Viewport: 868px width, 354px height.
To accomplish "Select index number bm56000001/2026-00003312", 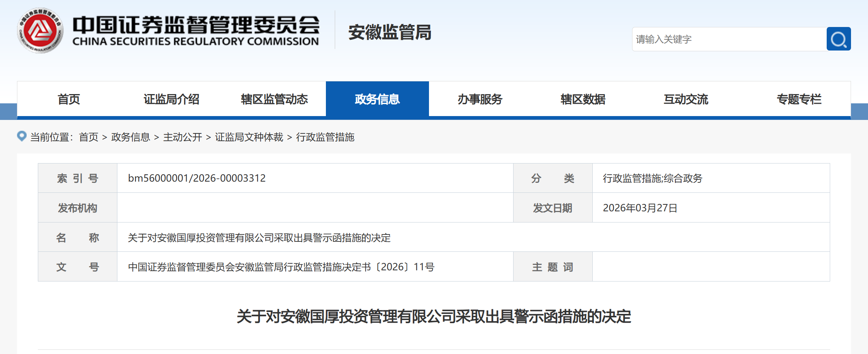I will pos(197,178).
